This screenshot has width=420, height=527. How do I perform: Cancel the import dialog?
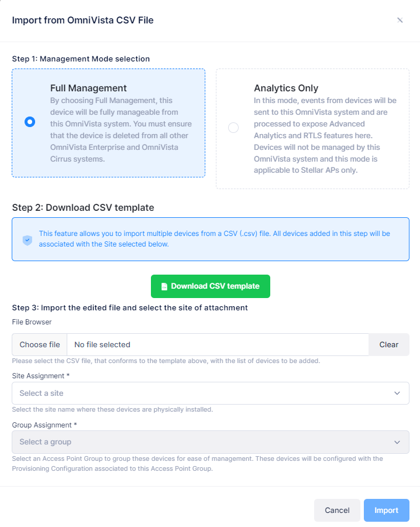click(337, 510)
